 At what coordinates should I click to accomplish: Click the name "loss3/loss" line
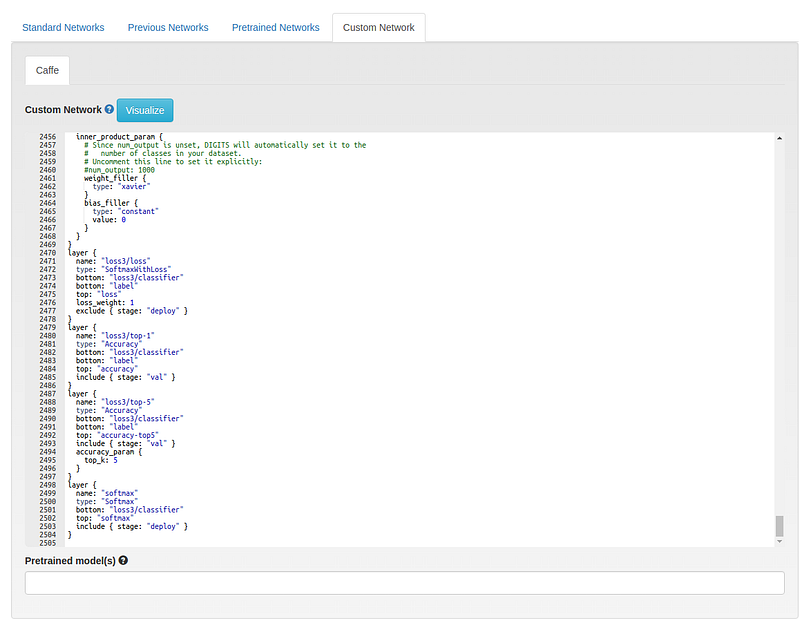pyautogui.click(x=113, y=261)
